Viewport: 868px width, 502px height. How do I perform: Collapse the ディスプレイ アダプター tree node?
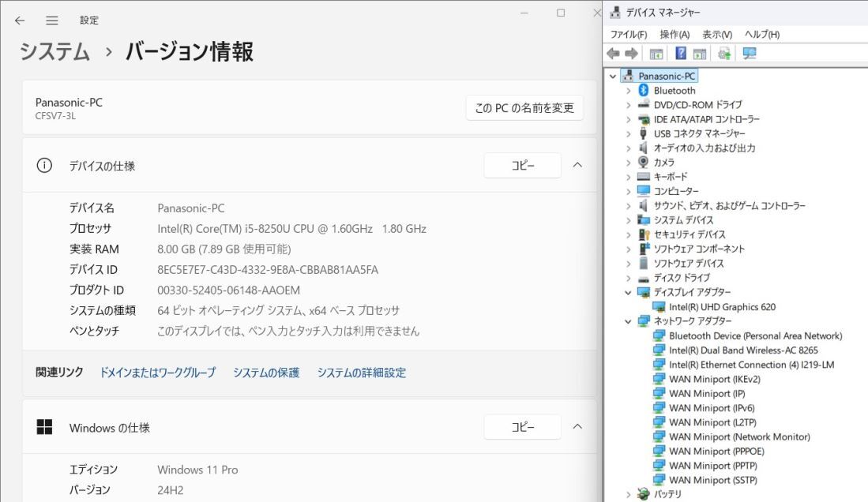629,292
